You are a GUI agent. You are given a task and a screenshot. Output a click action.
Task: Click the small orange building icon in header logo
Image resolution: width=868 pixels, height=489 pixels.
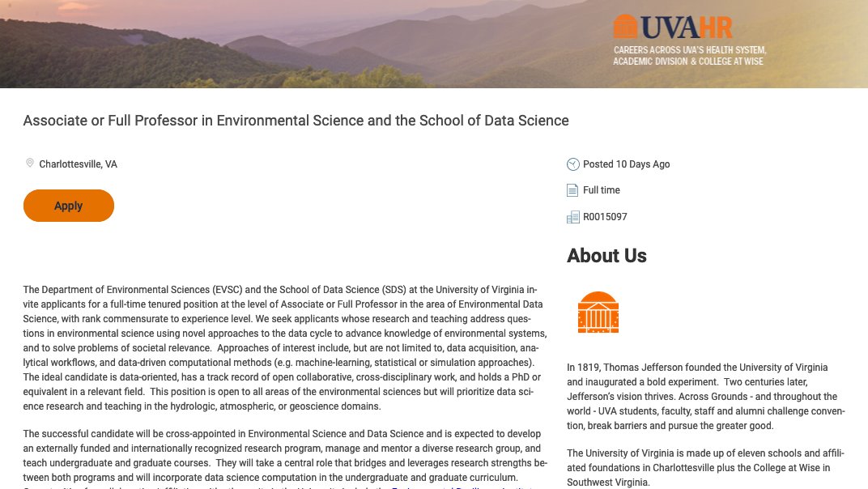point(625,27)
